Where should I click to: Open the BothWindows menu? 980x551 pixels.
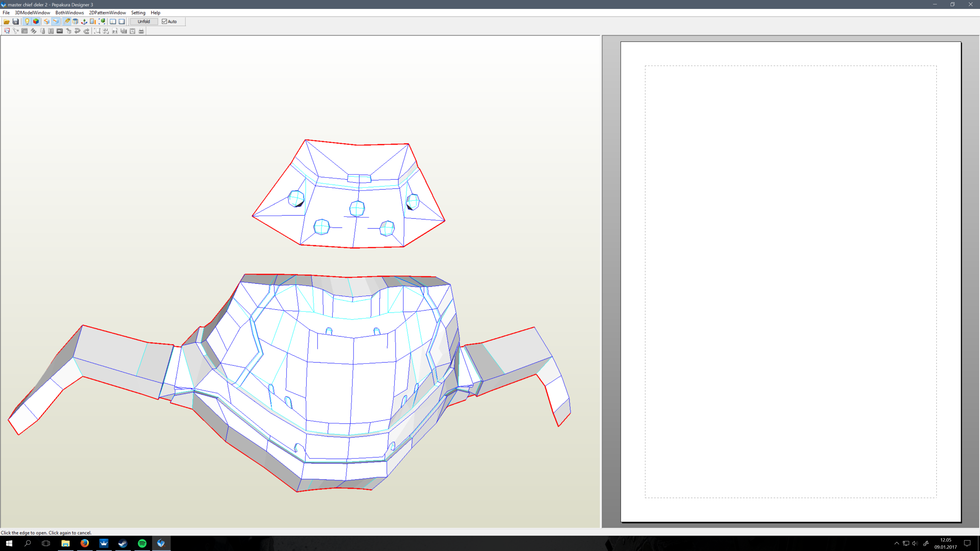(x=70, y=13)
